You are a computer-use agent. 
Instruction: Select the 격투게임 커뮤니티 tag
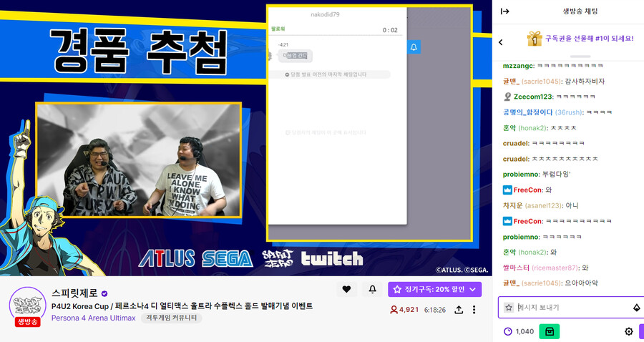tap(171, 318)
